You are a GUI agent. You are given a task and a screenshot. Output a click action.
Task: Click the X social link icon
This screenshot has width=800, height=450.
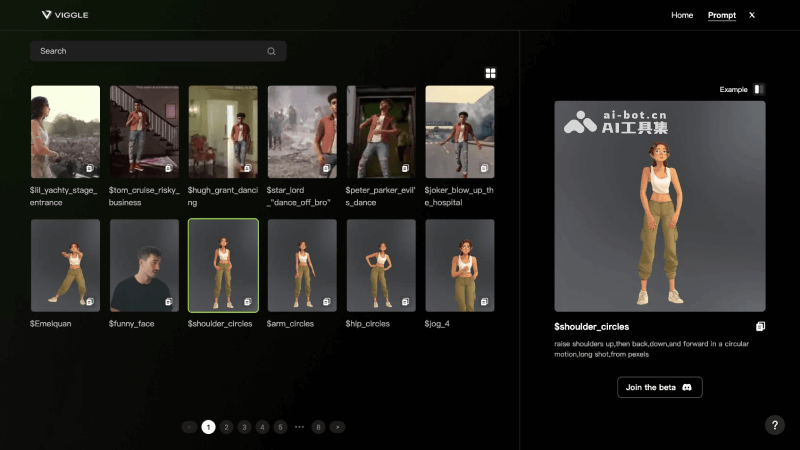coord(752,15)
